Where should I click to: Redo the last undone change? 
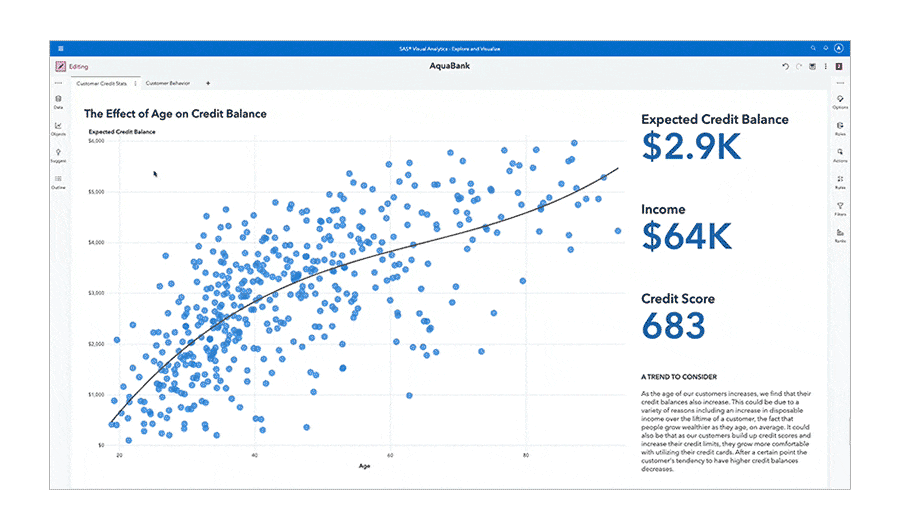[x=798, y=67]
